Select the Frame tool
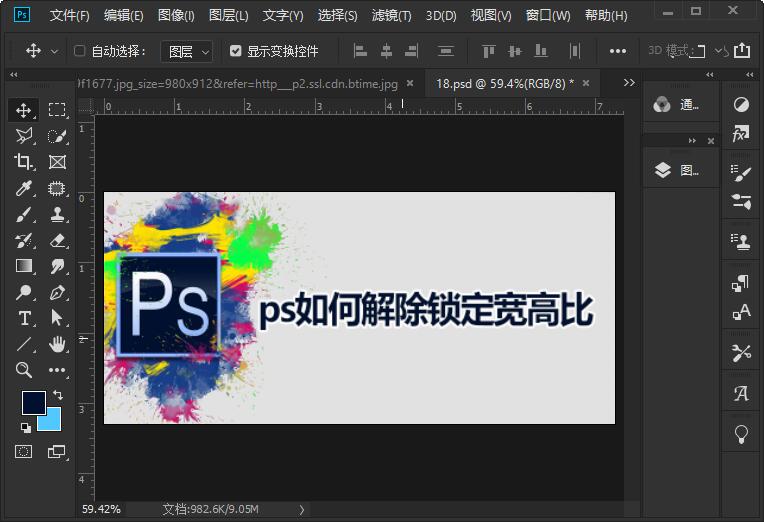The image size is (764, 522). click(57, 162)
